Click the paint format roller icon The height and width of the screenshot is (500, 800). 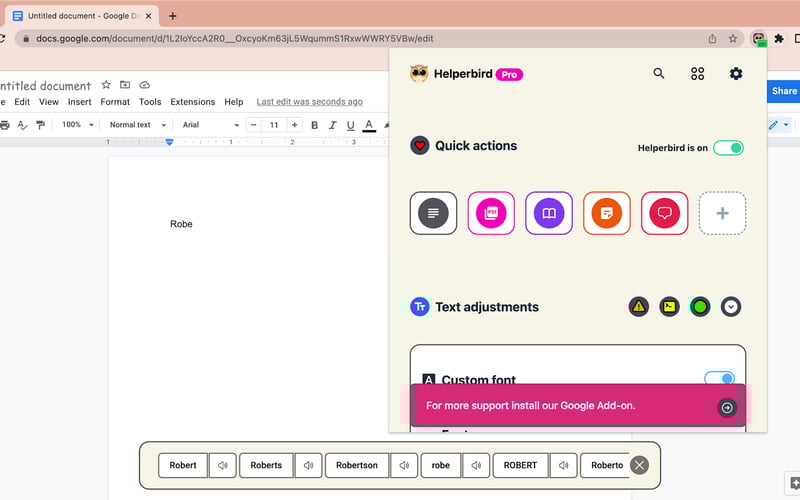40,125
